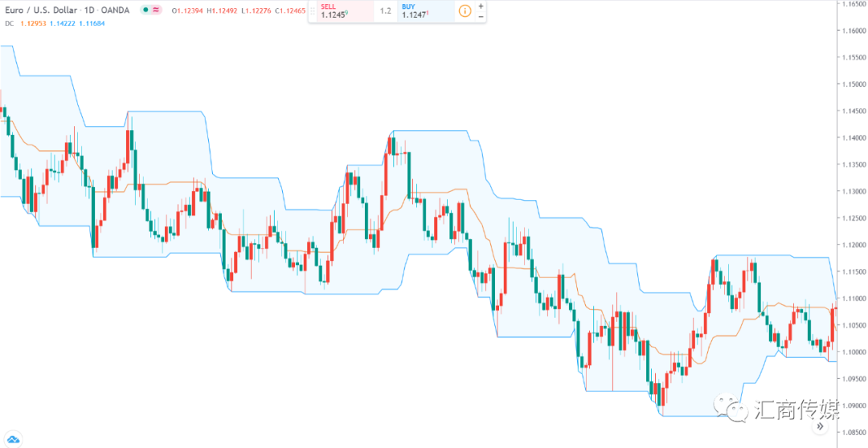Viewport: 868px width, 448px height.
Task: Click the 1.2 spread value field
Action: [x=386, y=11]
